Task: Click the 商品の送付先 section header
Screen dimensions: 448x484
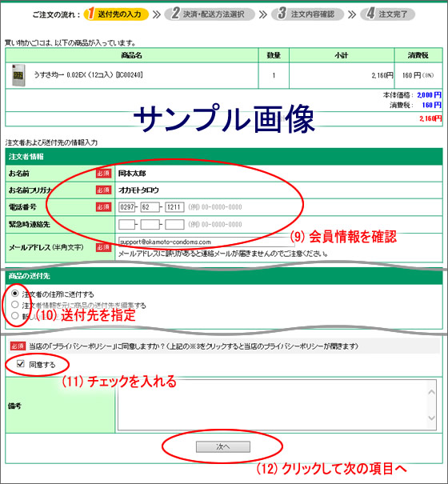Action: click(224, 276)
